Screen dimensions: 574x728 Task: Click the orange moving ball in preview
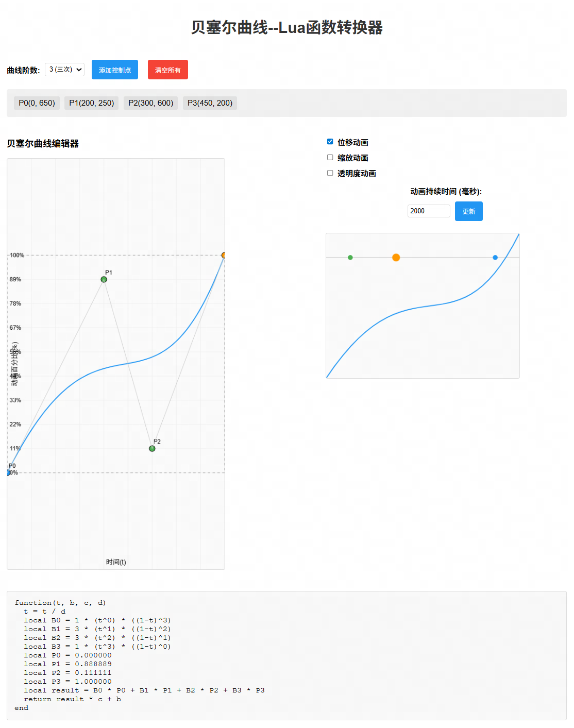(x=396, y=258)
